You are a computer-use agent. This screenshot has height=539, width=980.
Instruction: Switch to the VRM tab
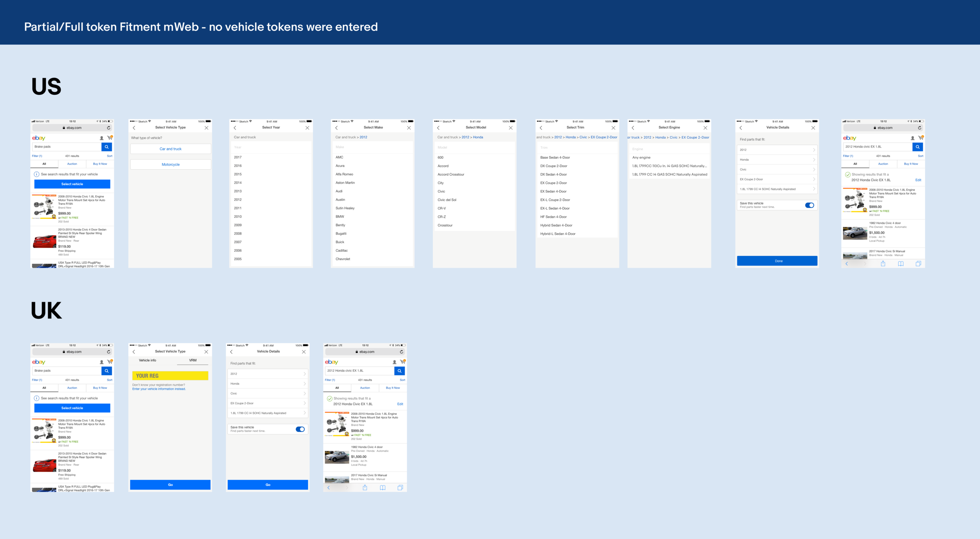(x=193, y=360)
